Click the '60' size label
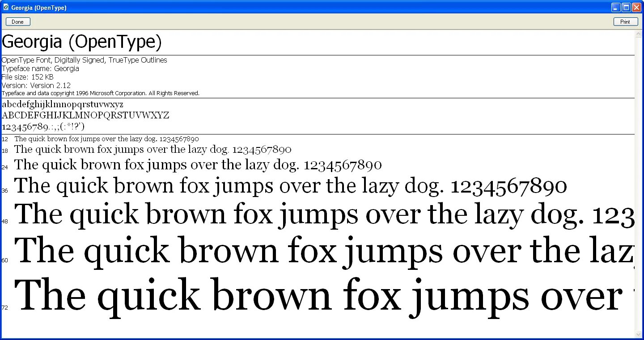The width and height of the screenshot is (644, 340). point(5,260)
